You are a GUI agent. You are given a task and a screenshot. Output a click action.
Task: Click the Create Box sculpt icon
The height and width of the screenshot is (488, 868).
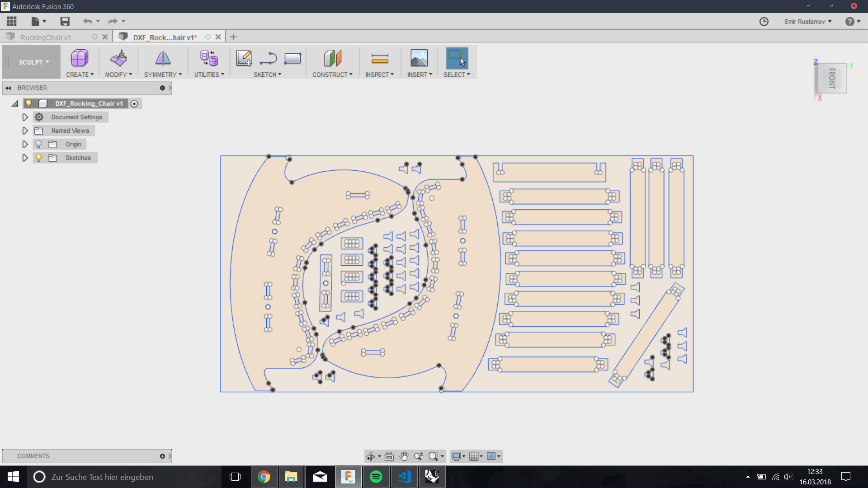tap(80, 58)
